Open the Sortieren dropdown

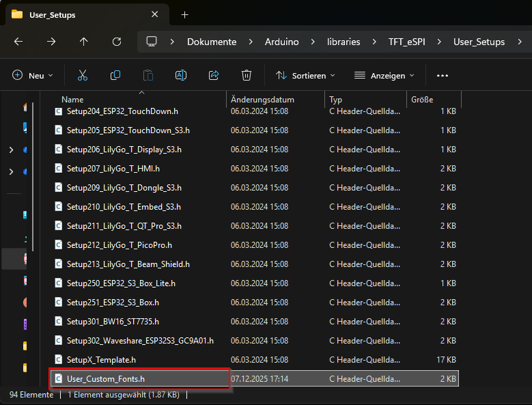(x=305, y=76)
